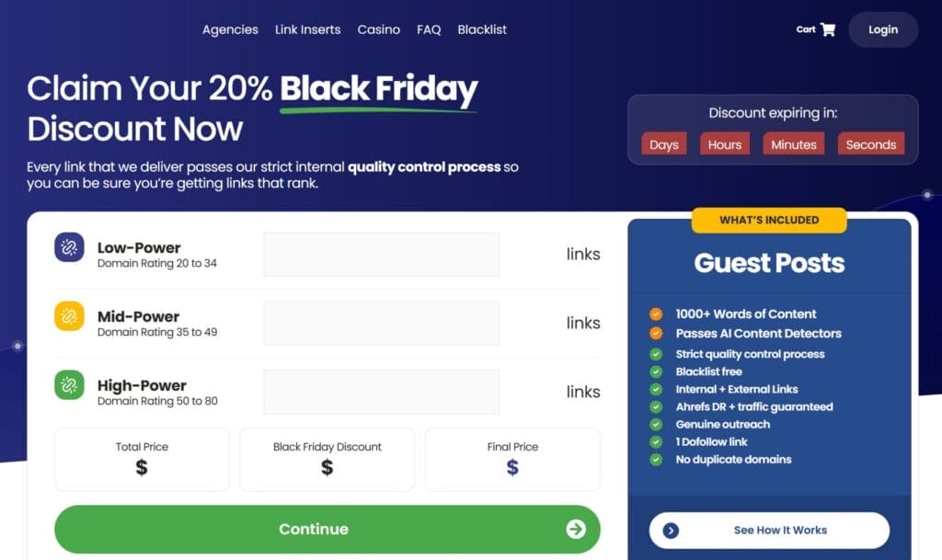Viewport: 942px width, 560px height.
Task: Click the Low-Power purple link icon
Action: (69, 246)
